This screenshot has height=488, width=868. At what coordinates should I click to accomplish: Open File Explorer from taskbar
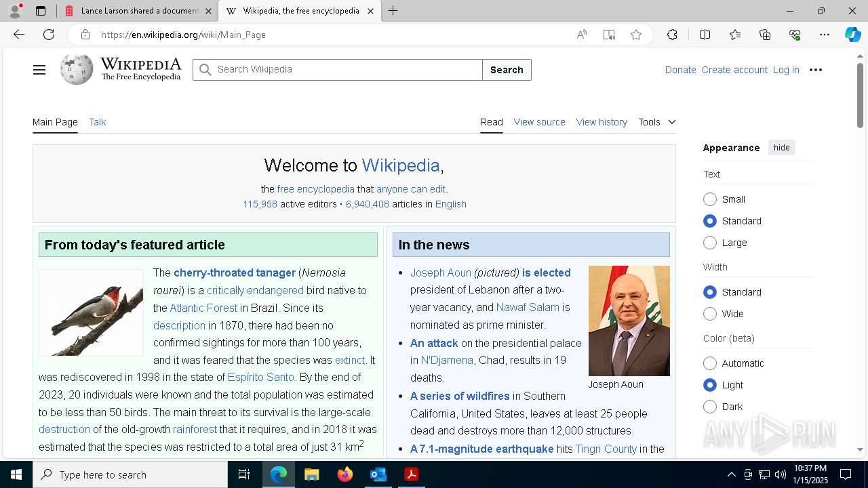(x=311, y=474)
